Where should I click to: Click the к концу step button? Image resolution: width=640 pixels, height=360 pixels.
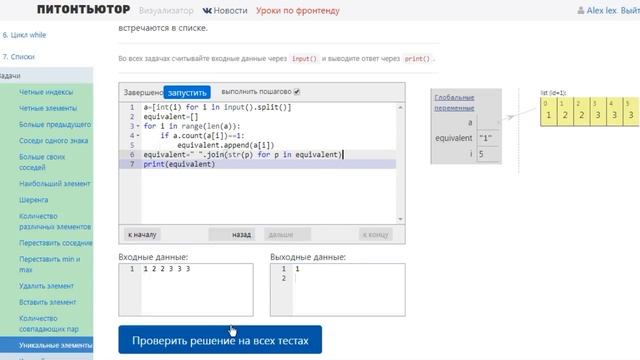tap(376, 235)
